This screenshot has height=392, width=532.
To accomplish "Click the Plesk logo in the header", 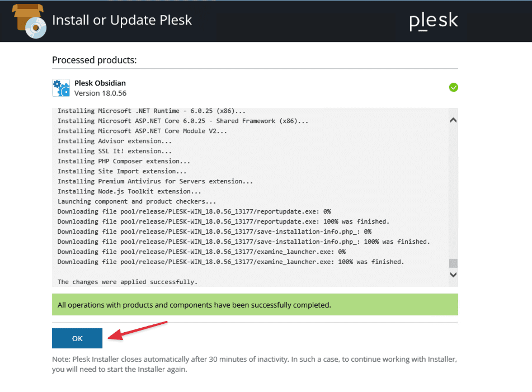I will click(x=434, y=21).
